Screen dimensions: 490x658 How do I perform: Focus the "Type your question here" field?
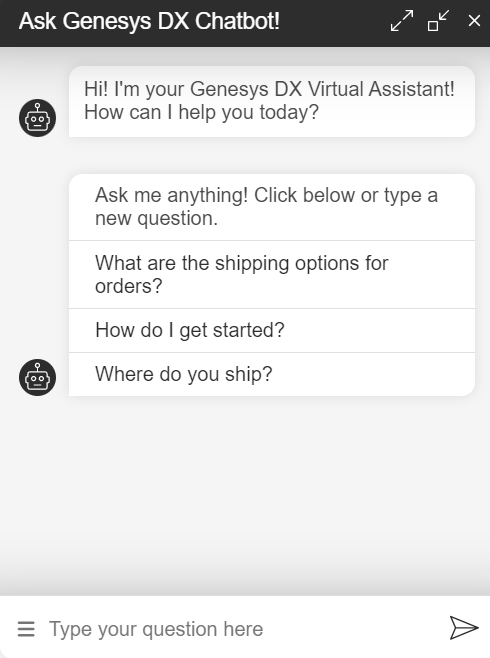tap(243, 629)
